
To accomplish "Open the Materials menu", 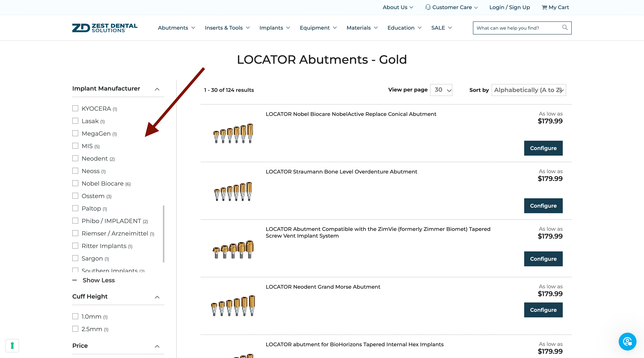I will pos(362,28).
